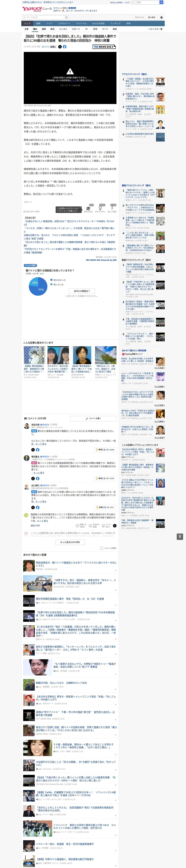Open the 速報 tab in navigation bar

pyautogui.click(x=38, y=24)
